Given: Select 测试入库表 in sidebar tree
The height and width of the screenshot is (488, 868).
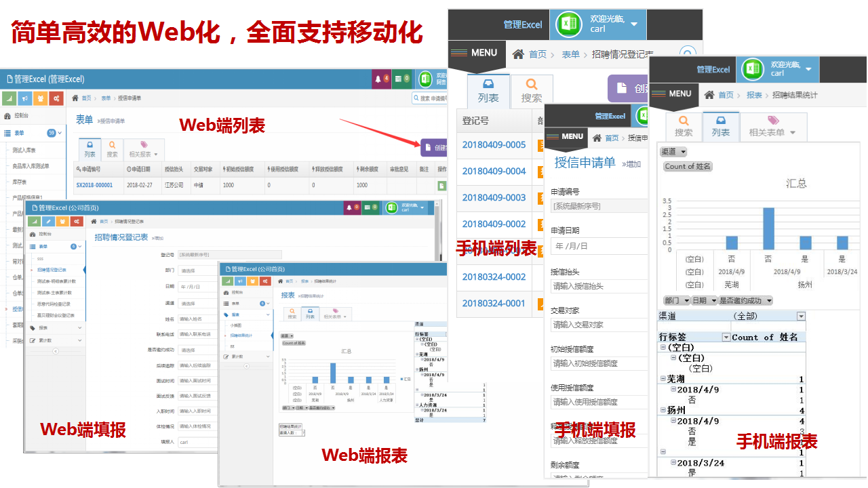Looking at the screenshot, I should pos(24,150).
